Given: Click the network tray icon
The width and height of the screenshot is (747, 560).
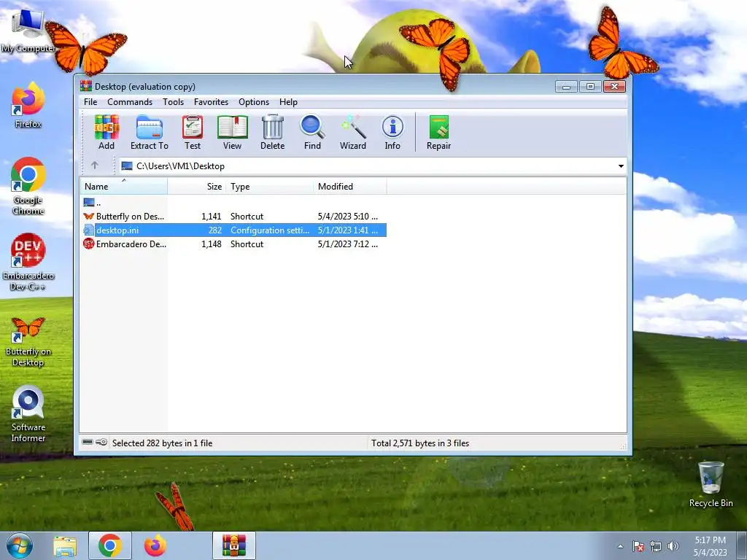Looking at the screenshot, I should click(656, 546).
